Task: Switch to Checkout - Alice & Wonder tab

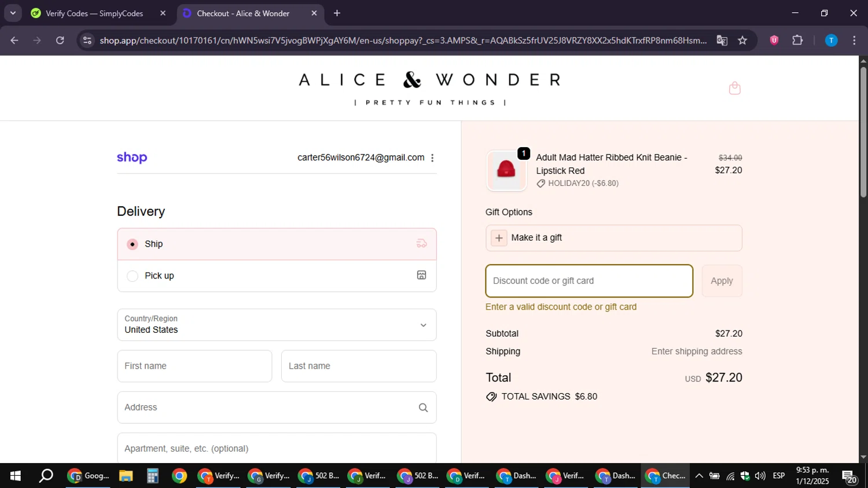Action: click(250, 13)
